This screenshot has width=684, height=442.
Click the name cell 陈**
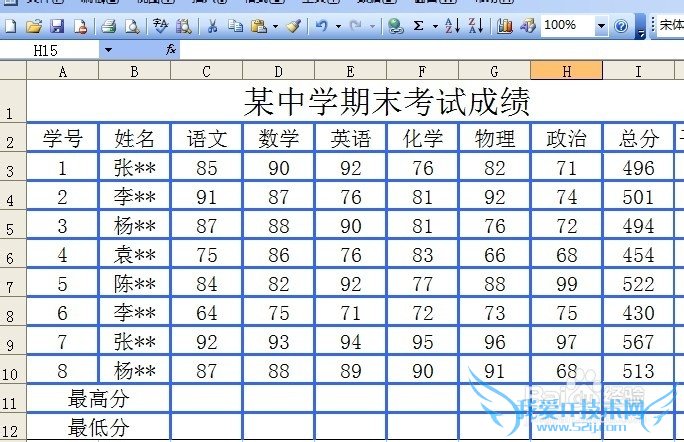[134, 283]
